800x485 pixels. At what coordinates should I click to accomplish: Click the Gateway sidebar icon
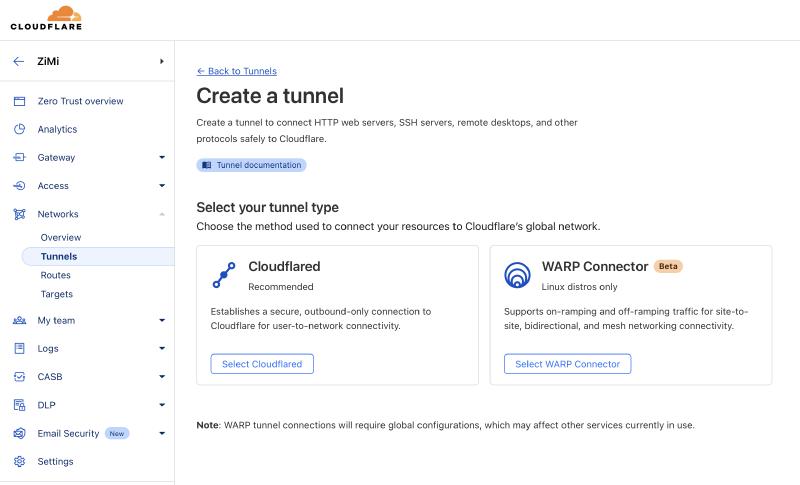[19, 157]
